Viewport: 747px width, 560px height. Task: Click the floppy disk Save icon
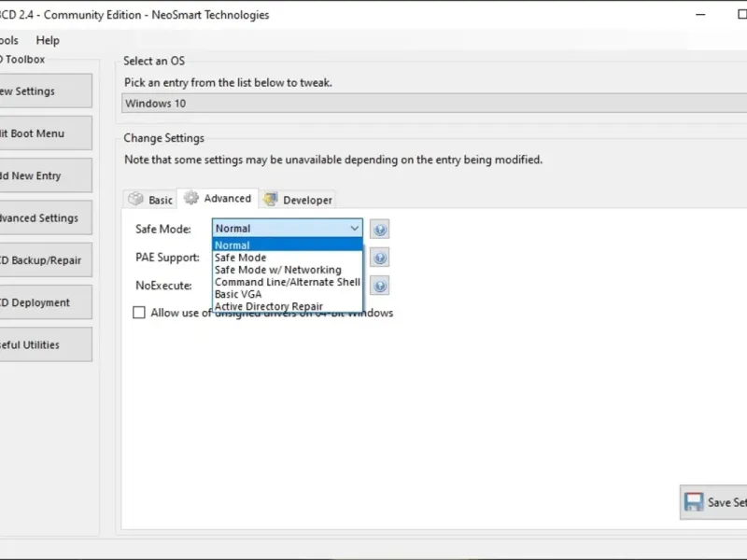coord(694,502)
